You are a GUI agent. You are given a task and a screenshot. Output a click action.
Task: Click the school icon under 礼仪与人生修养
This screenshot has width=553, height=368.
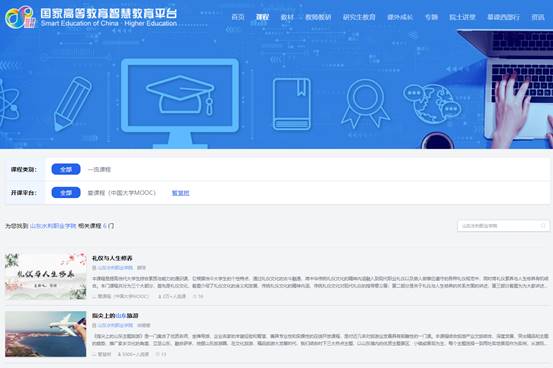[94, 268]
